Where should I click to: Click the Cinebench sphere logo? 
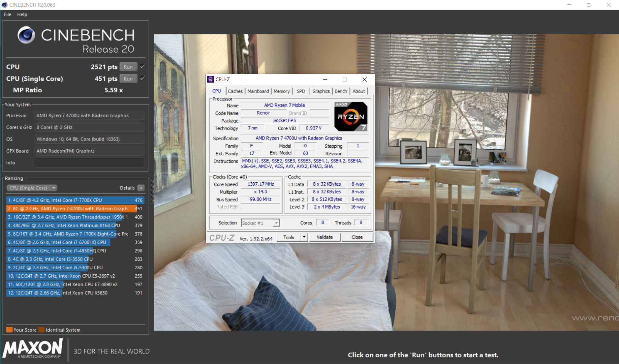click(26, 35)
